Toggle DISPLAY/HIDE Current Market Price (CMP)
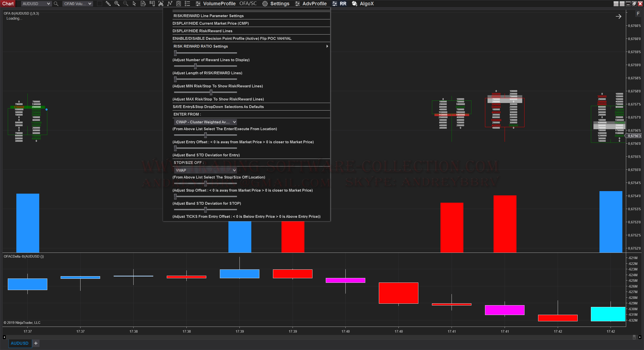Image resolution: width=644 pixels, height=350 pixels. [211, 23]
